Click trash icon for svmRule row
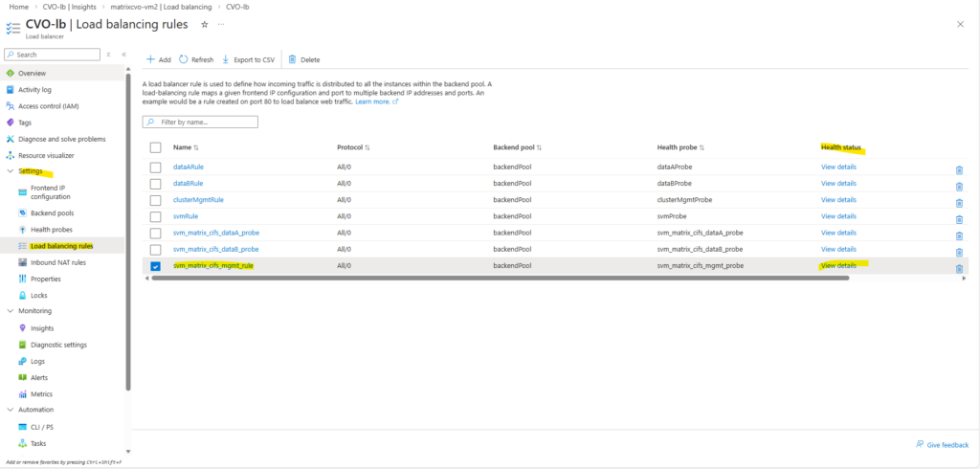This screenshot has height=469, width=980. pyautogui.click(x=959, y=219)
